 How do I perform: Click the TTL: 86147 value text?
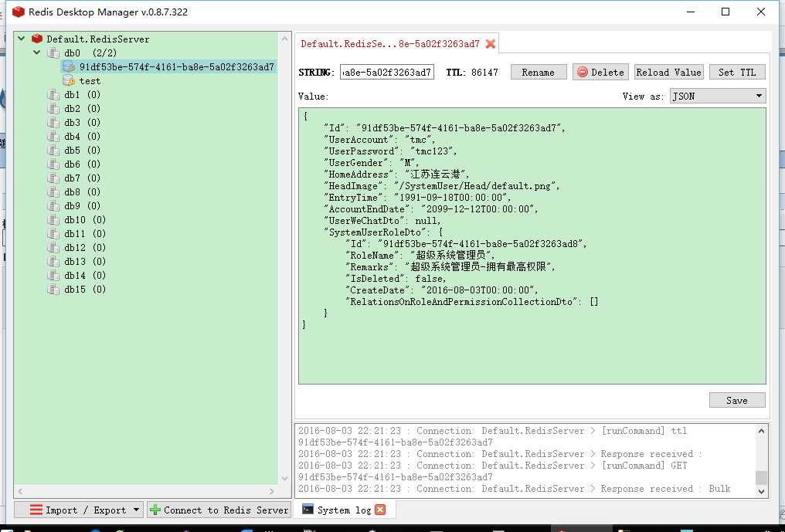pos(471,72)
